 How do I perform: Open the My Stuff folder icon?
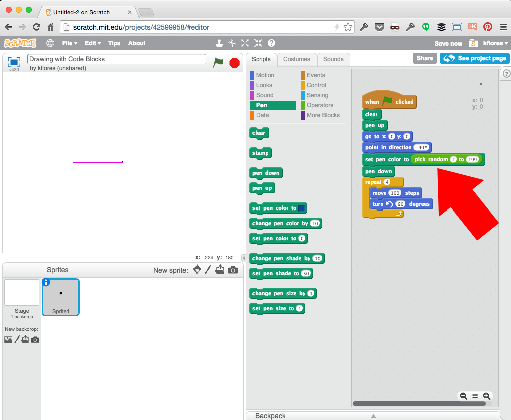[473, 43]
